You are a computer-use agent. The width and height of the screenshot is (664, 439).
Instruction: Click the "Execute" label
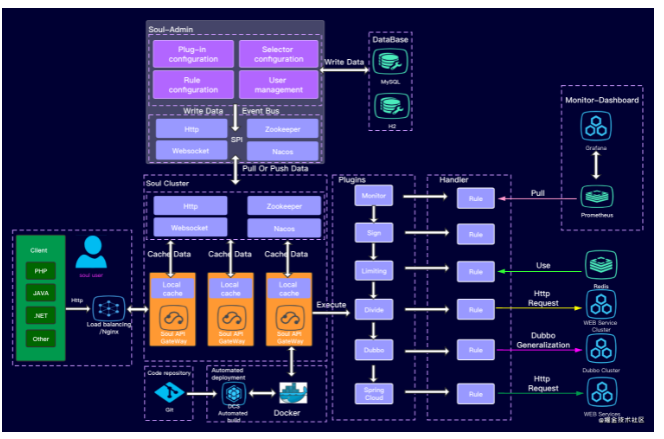click(x=331, y=305)
